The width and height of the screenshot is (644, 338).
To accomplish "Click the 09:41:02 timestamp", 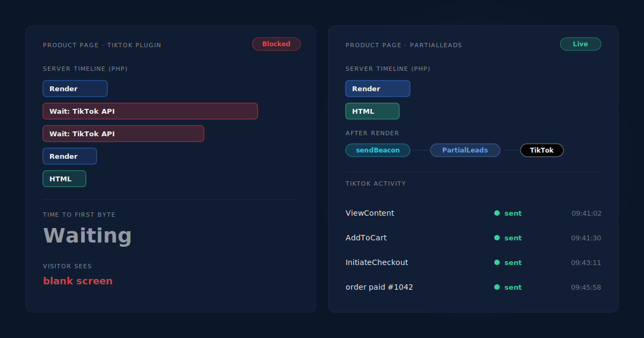I will coord(586,213).
